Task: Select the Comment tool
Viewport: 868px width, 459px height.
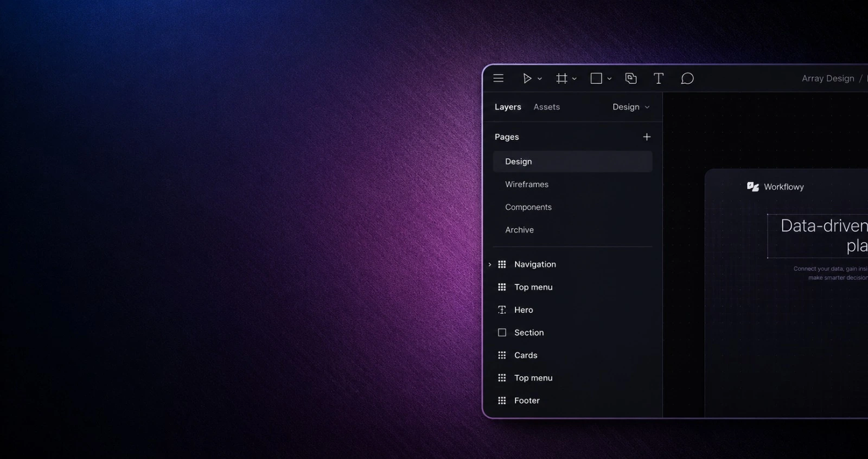Action: (687, 79)
